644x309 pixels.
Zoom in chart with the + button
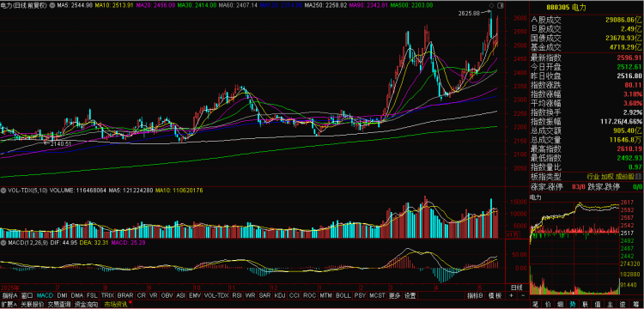click(x=512, y=295)
